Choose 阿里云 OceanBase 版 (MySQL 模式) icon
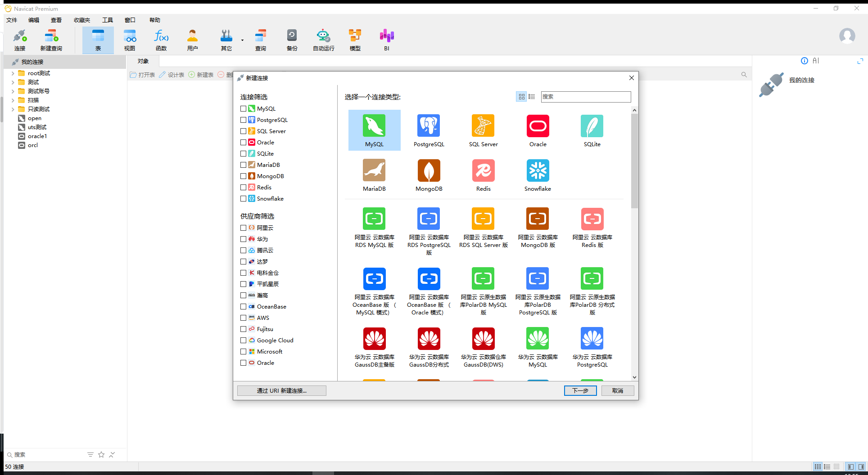Viewport: 868px width, 475px height. [374, 278]
